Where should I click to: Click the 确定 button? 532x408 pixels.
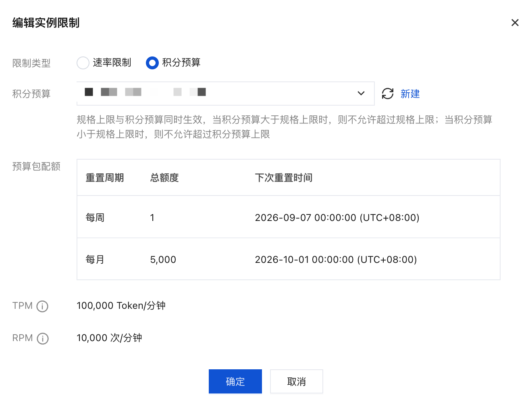click(235, 381)
